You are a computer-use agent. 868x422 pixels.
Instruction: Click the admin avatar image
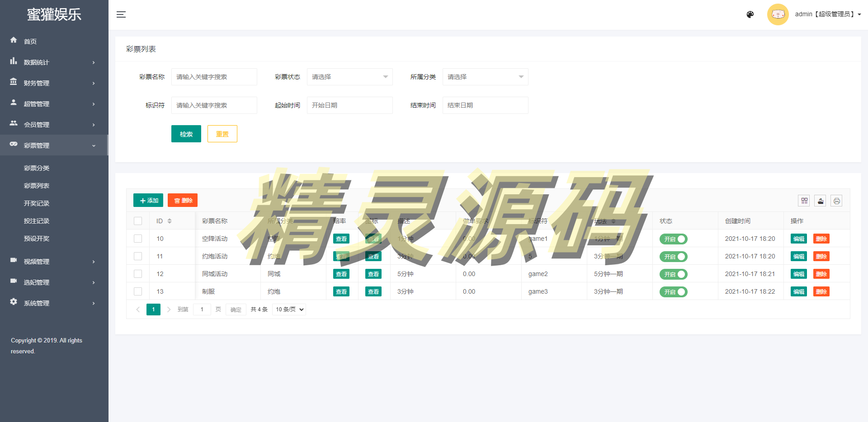click(778, 14)
